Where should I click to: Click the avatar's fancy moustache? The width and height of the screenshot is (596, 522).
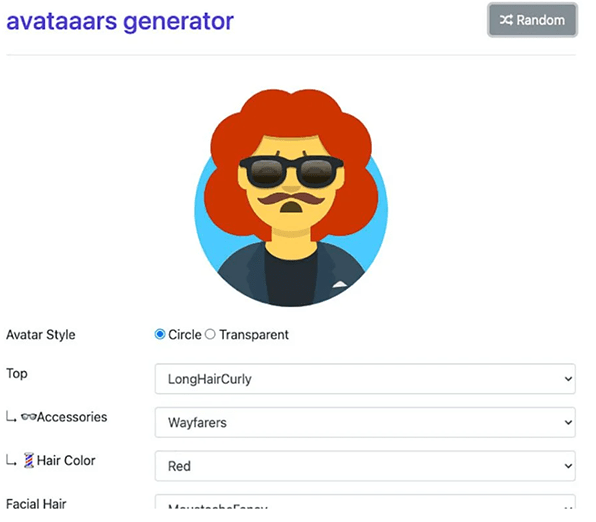pyautogui.click(x=291, y=198)
